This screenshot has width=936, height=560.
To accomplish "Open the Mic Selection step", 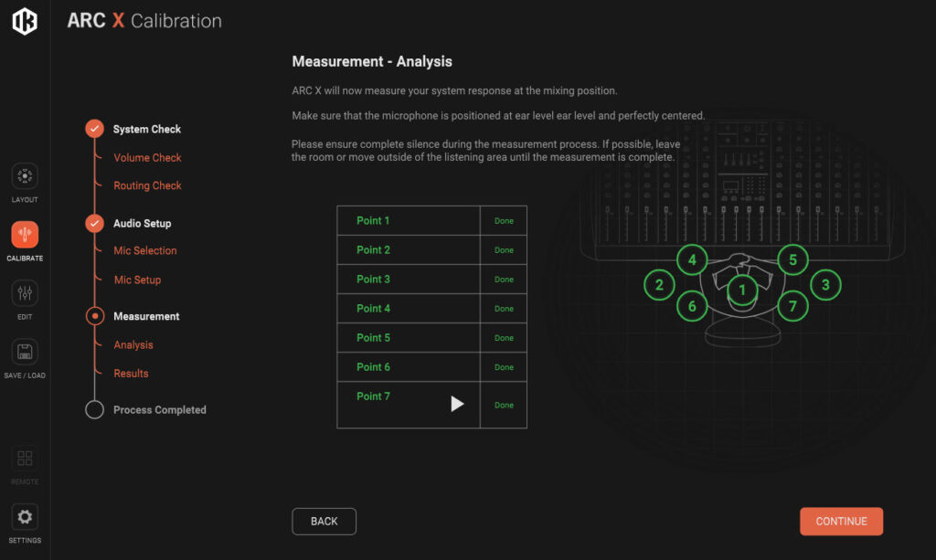I will 144,250.
